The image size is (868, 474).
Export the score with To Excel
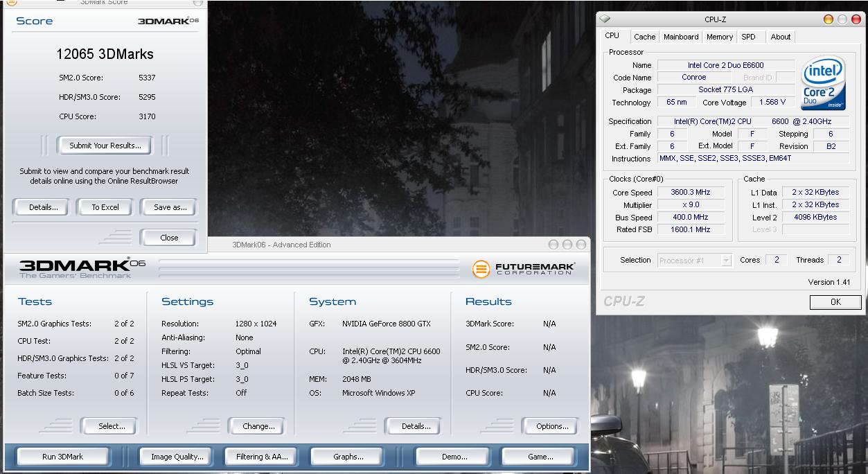(105, 207)
